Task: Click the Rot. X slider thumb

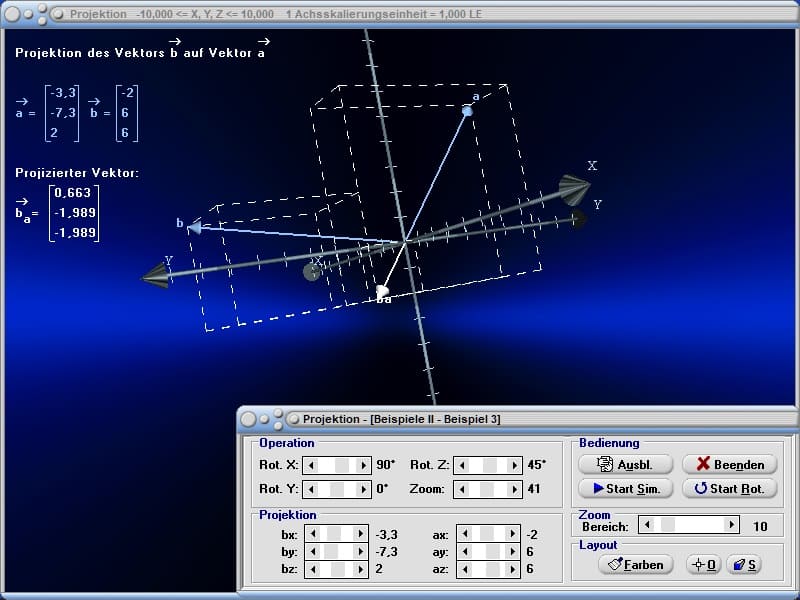Action: point(342,465)
